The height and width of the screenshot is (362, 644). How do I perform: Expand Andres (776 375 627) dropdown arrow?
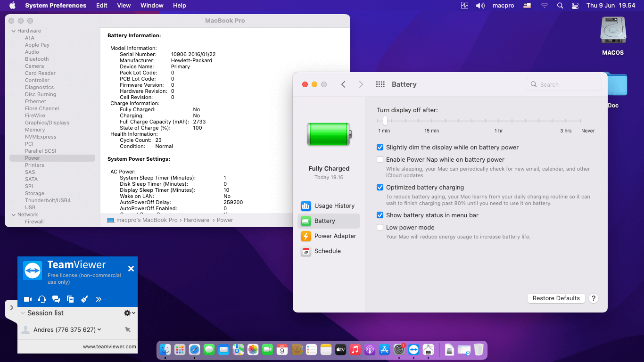point(99,329)
